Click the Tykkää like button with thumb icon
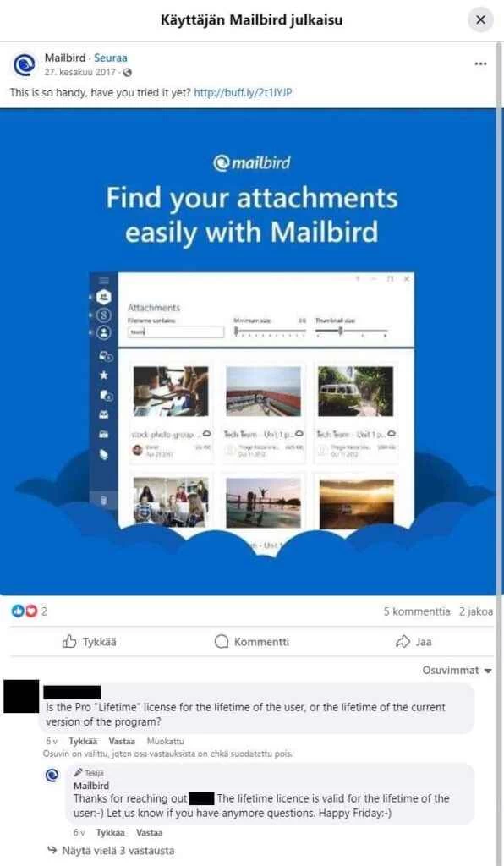The width and height of the screenshot is (504, 866). pos(89,642)
